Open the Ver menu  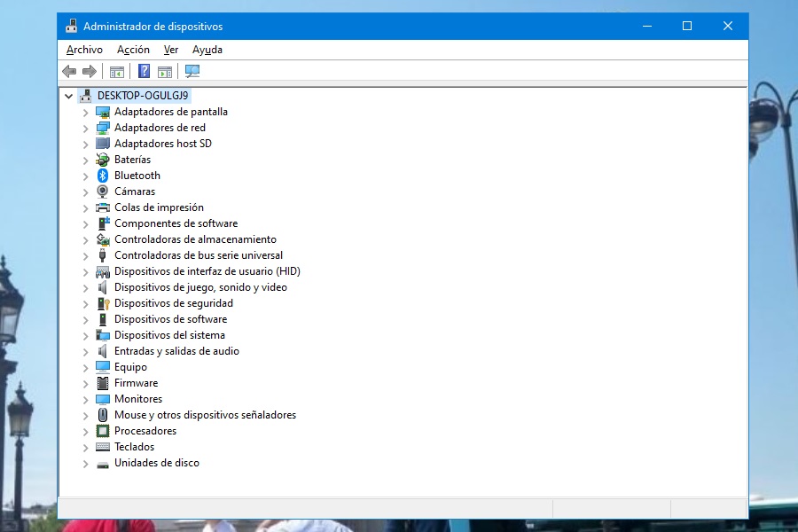[171, 50]
